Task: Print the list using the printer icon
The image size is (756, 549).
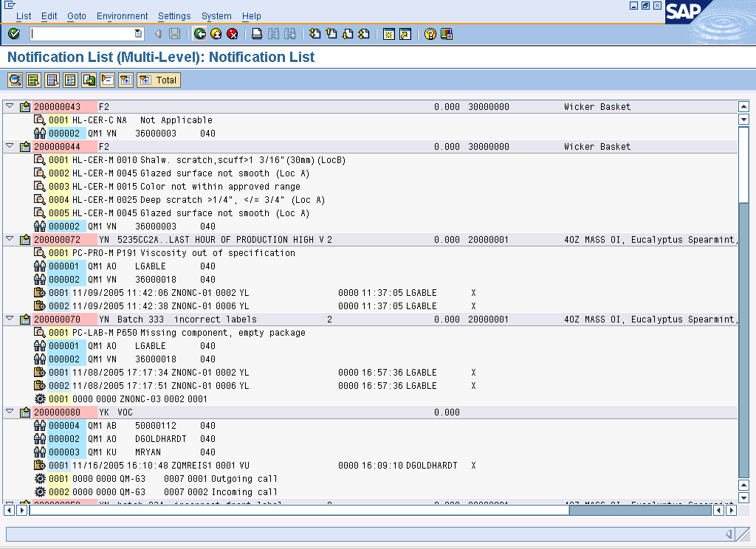Action: tap(257, 34)
